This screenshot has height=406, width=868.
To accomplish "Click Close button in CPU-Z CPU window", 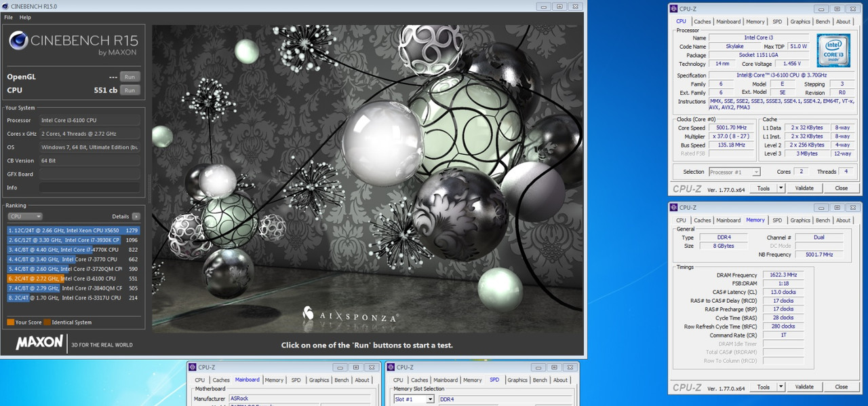I will point(842,188).
